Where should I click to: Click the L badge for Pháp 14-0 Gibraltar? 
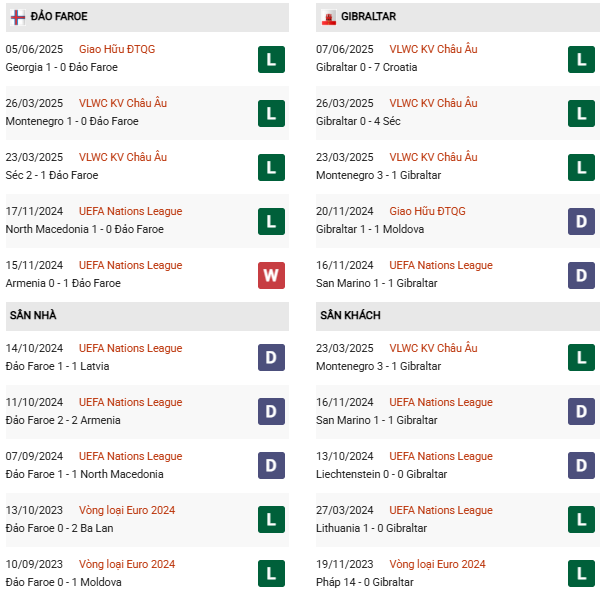click(582, 574)
